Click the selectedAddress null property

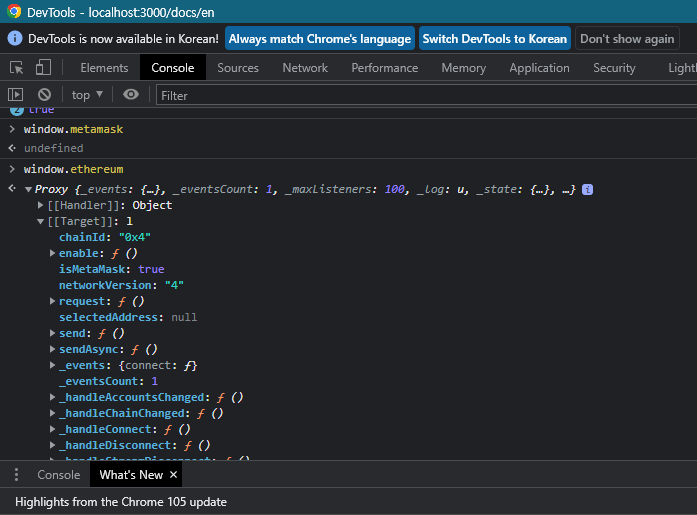coord(128,317)
